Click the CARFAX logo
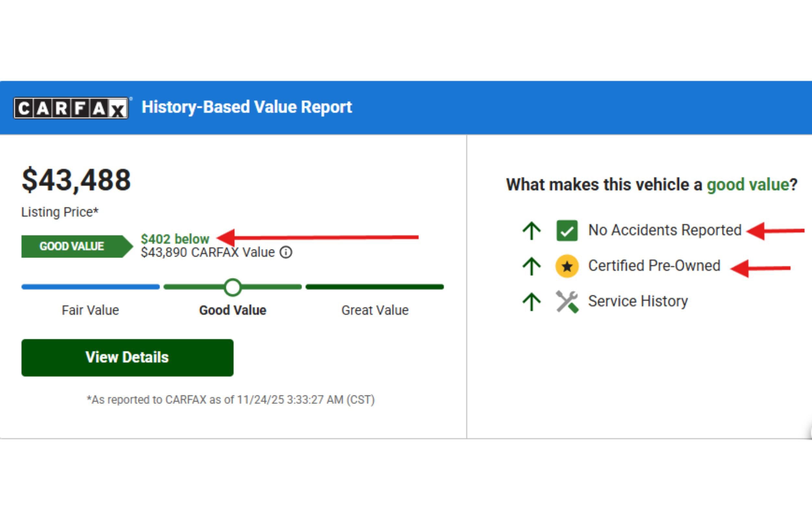The height and width of the screenshot is (520, 812). point(71,108)
